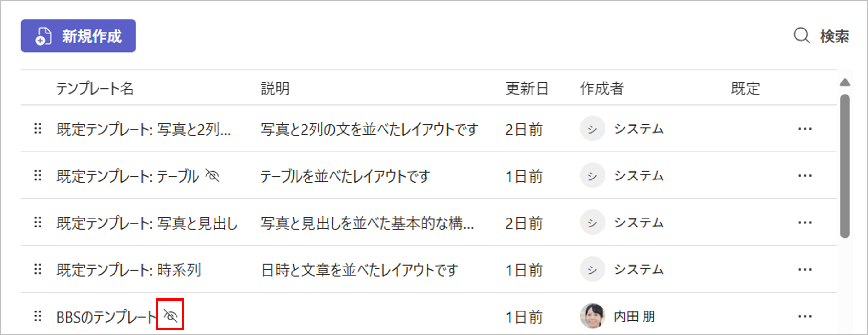
Task: Open more options for テーブル template
Action: coord(805,176)
